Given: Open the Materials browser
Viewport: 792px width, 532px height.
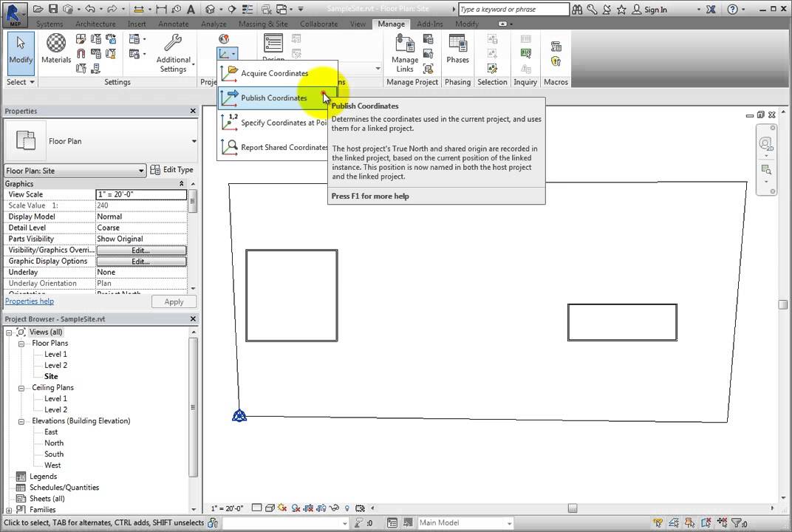Looking at the screenshot, I should tap(55, 50).
